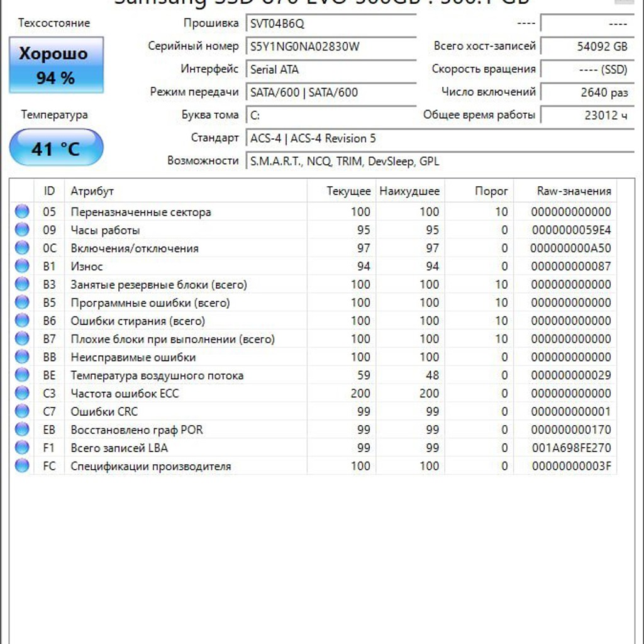Click status orb for attribute 05
This screenshot has height=644, width=644.
(x=22, y=211)
